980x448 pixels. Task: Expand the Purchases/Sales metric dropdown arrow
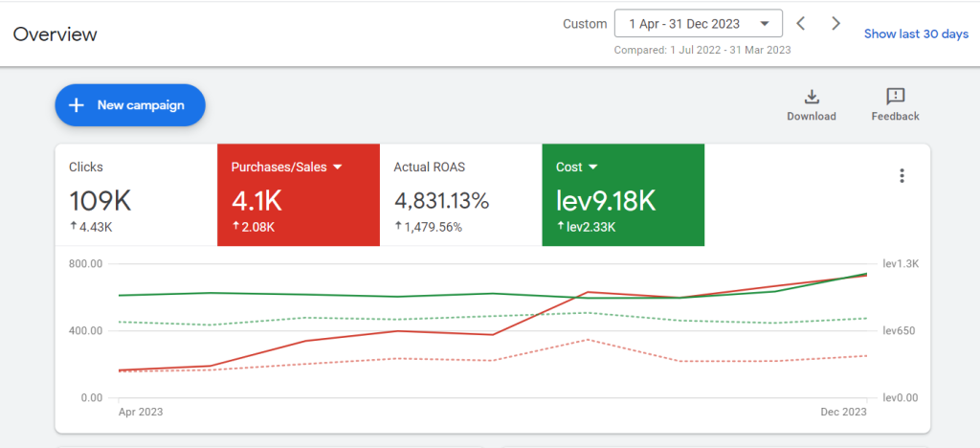(x=338, y=168)
